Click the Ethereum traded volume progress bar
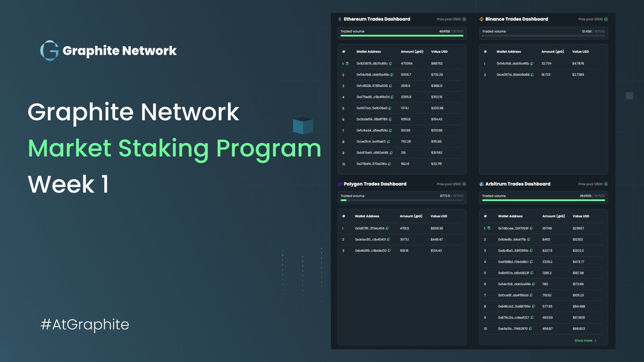The height and width of the screenshot is (362, 644). coord(401,36)
